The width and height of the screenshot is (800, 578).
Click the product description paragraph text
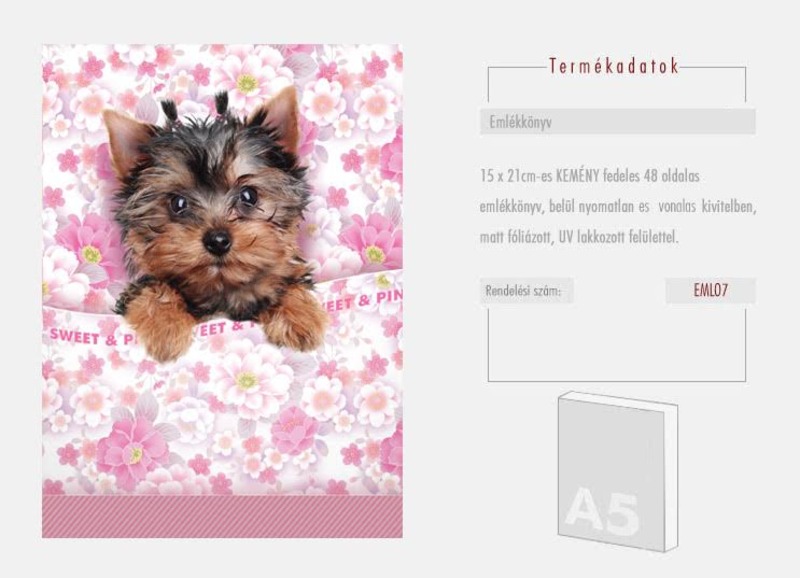click(617, 207)
